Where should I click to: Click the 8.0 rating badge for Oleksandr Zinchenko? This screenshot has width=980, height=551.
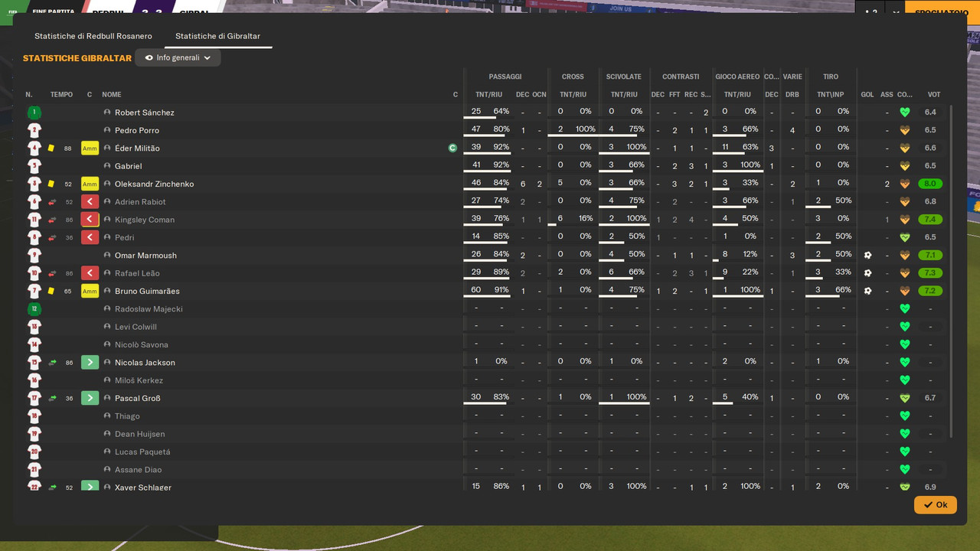930,184
